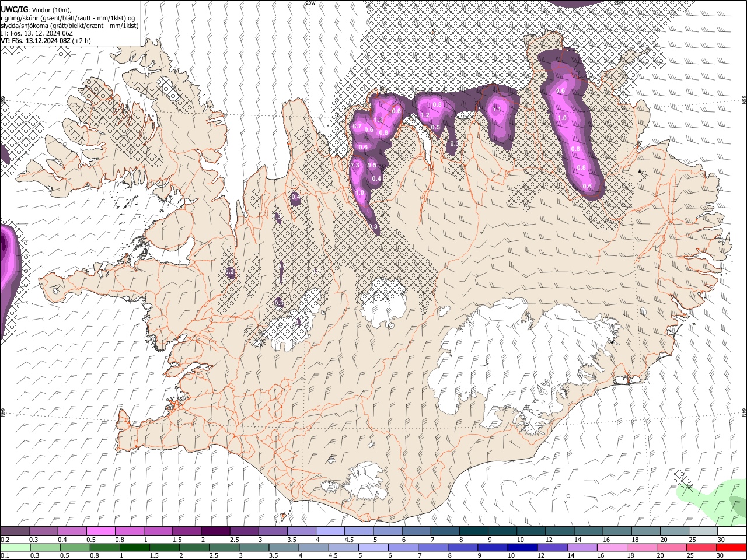The height and width of the screenshot is (560, 747).
Task: Click the 66N latitude label on the right edge
Action: 744,100
